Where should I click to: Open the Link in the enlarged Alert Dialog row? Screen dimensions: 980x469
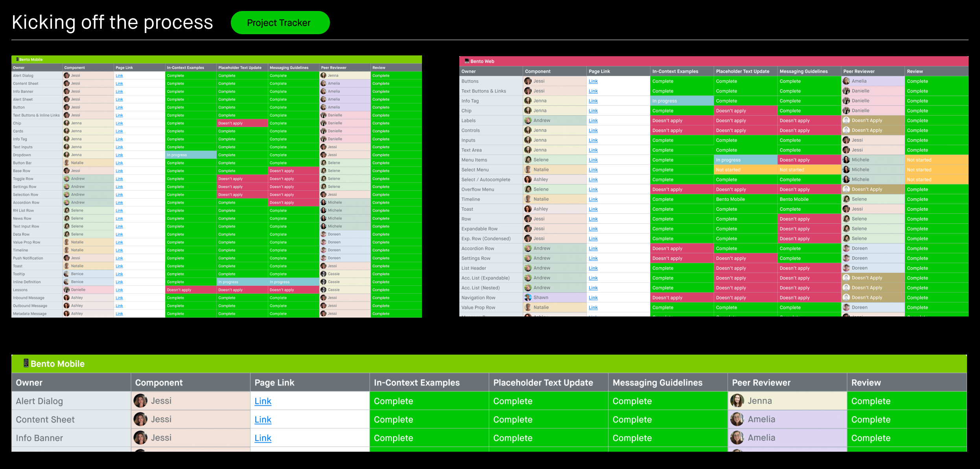pyautogui.click(x=263, y=401)
